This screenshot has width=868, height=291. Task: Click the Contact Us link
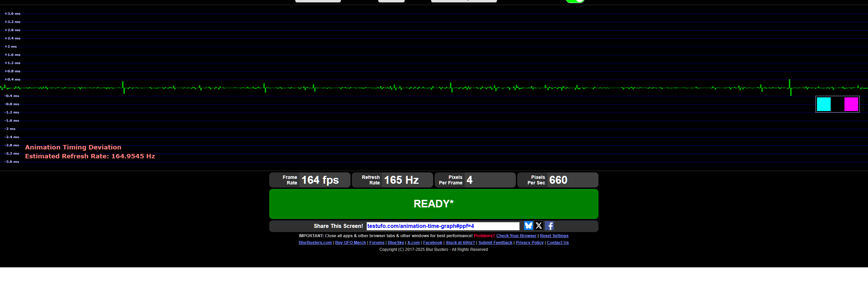pos(558,243)
